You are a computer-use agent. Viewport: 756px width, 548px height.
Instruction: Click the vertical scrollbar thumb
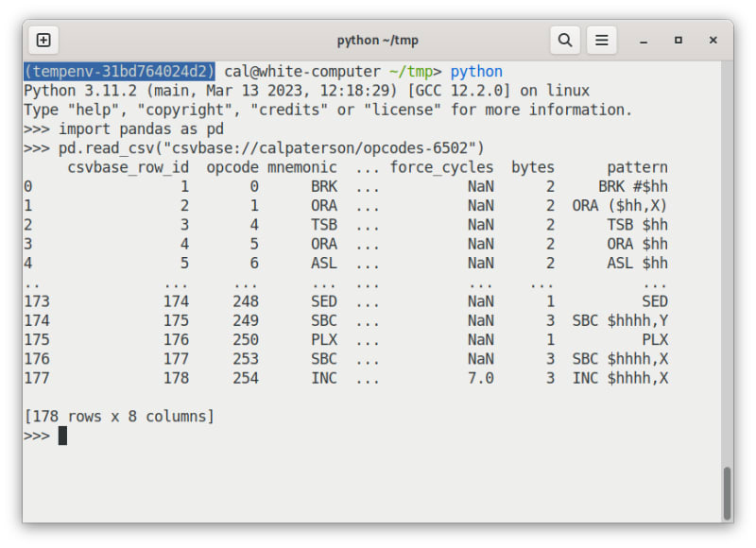(x=726, y=493)
